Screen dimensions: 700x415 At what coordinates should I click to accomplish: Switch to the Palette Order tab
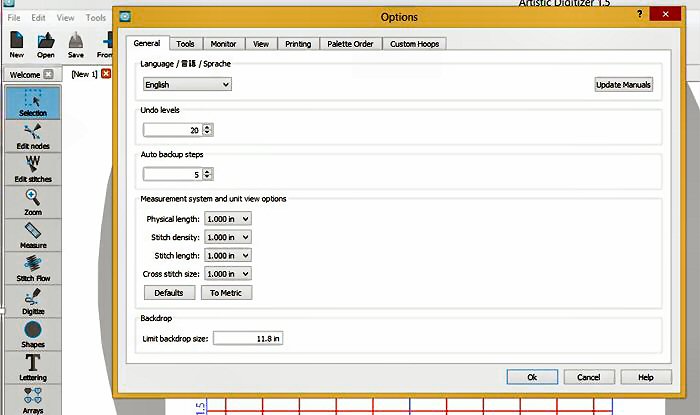(x=350, y=44)
